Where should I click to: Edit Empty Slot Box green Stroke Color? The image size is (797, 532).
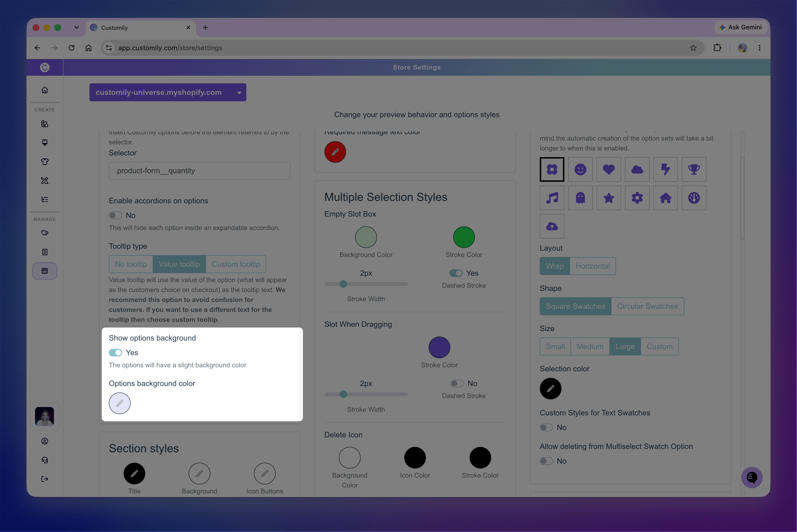(x=464, y=237)
